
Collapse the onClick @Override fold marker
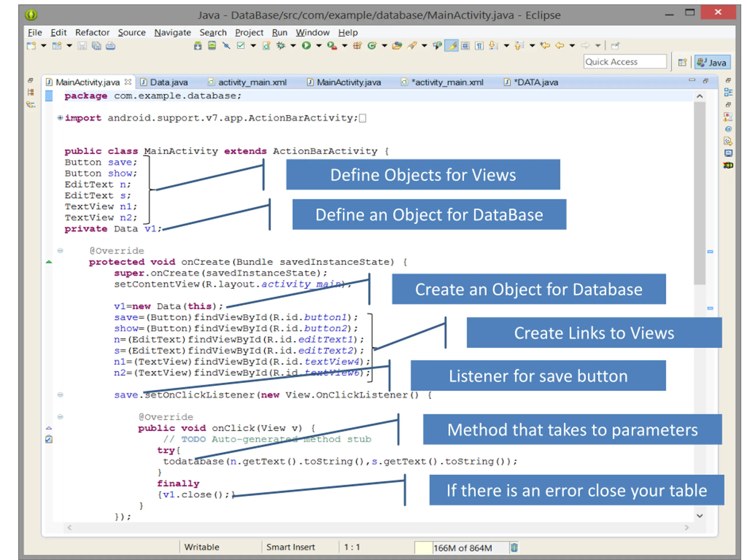click(60, 417)
